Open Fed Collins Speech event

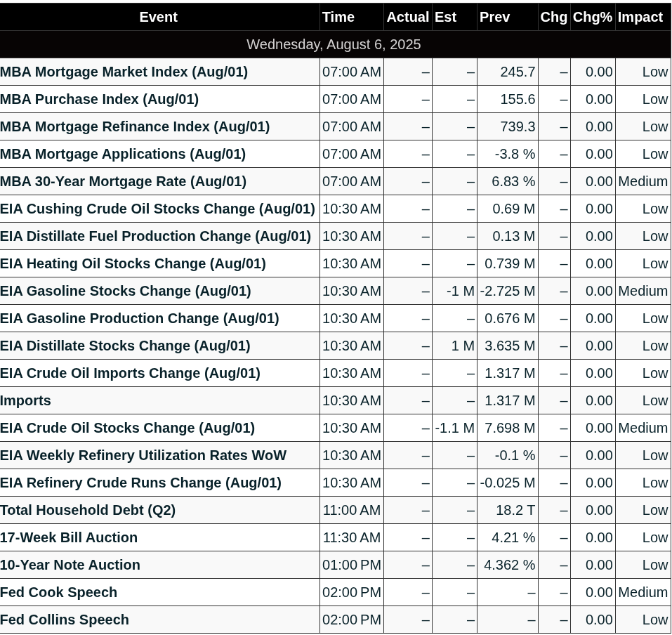coord(65,620)
